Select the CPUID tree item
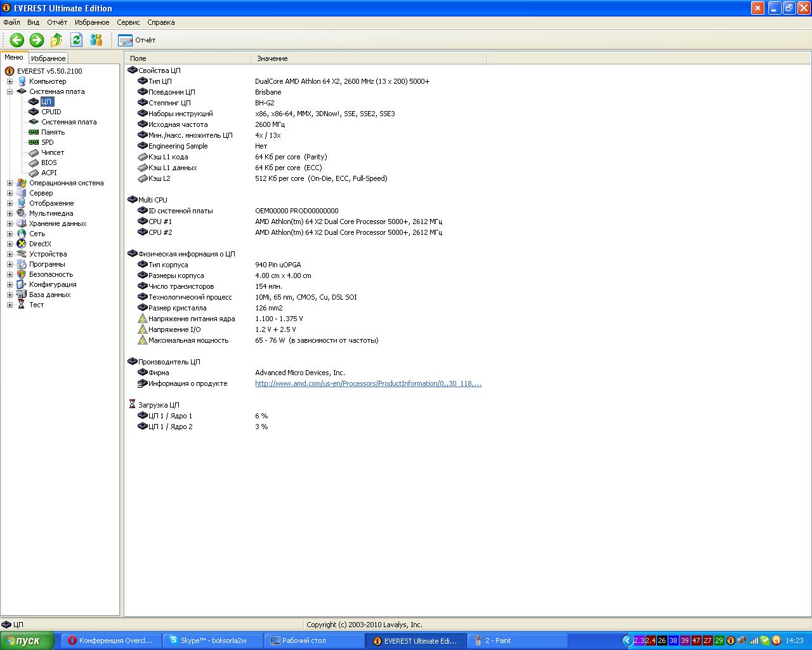The height and width of the screenshot is (650, 812). click(51, 112)
